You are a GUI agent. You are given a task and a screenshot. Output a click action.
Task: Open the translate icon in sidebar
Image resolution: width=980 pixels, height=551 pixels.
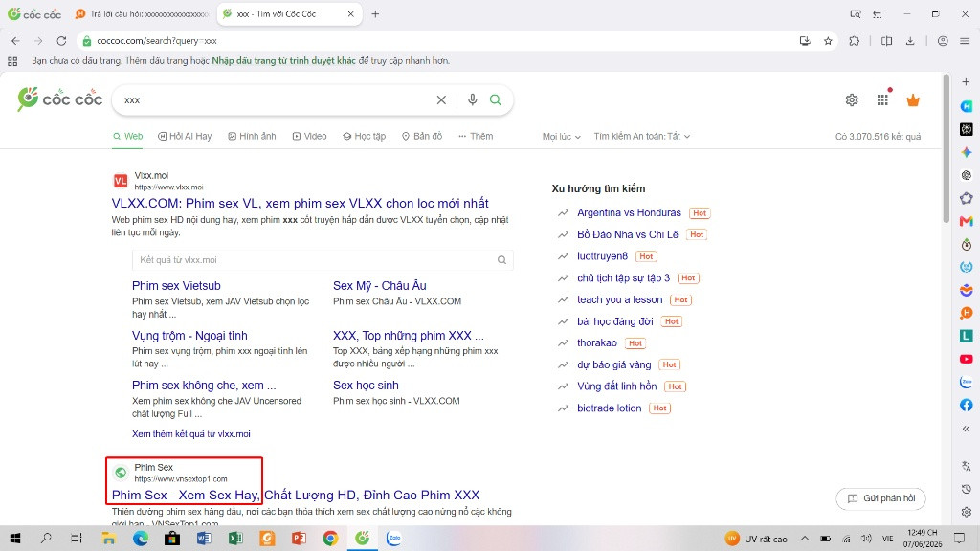tap(967, 466)
